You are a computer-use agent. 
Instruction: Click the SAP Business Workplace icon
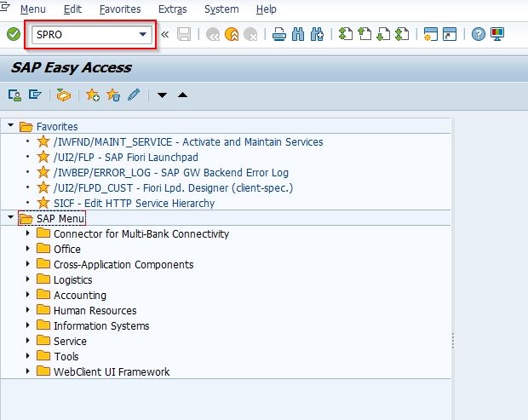point(64,95)
